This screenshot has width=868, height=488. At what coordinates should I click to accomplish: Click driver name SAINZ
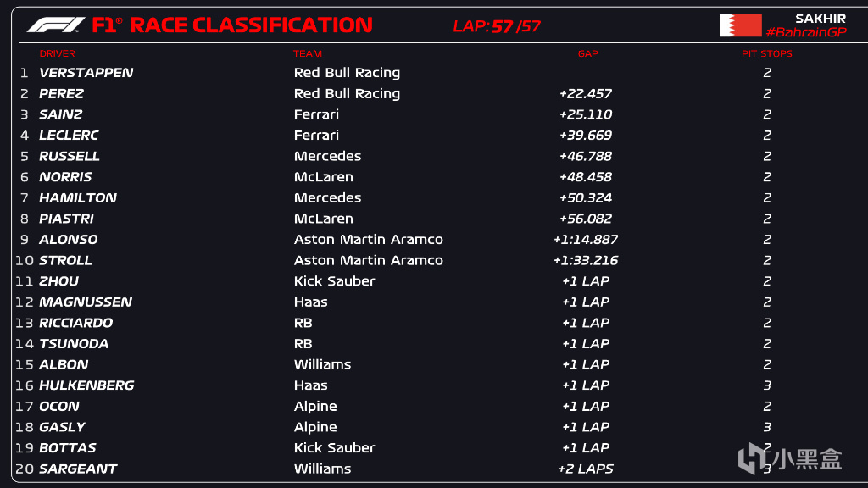point(61,114)
